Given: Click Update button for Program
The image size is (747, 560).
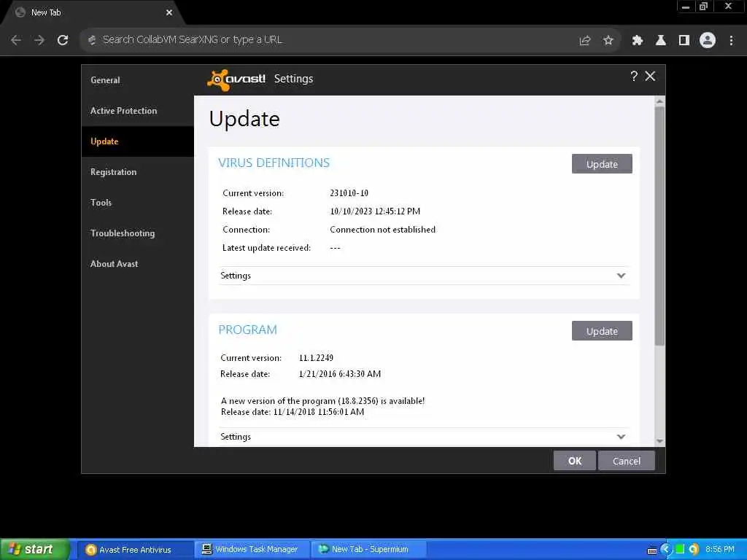Looking at the screenshot, I should pyautogui.click(x=602, y=331).
